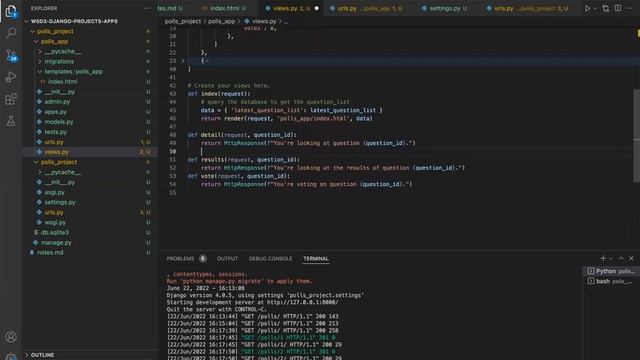Run the Python file with play button

587,8
